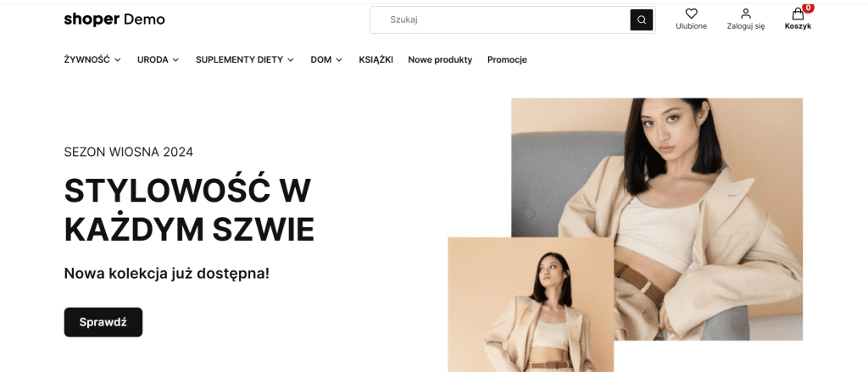Click the Koszyk label link
Viewport: 868px width, 378px height.
pyautogui.click(x=798, y=26)
